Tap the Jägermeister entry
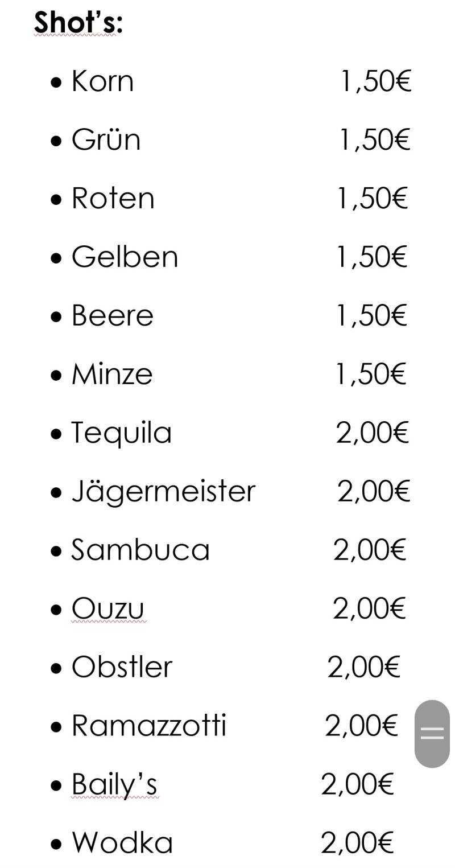The width and height of the screenshot is (455, 868). coord(163,491)
